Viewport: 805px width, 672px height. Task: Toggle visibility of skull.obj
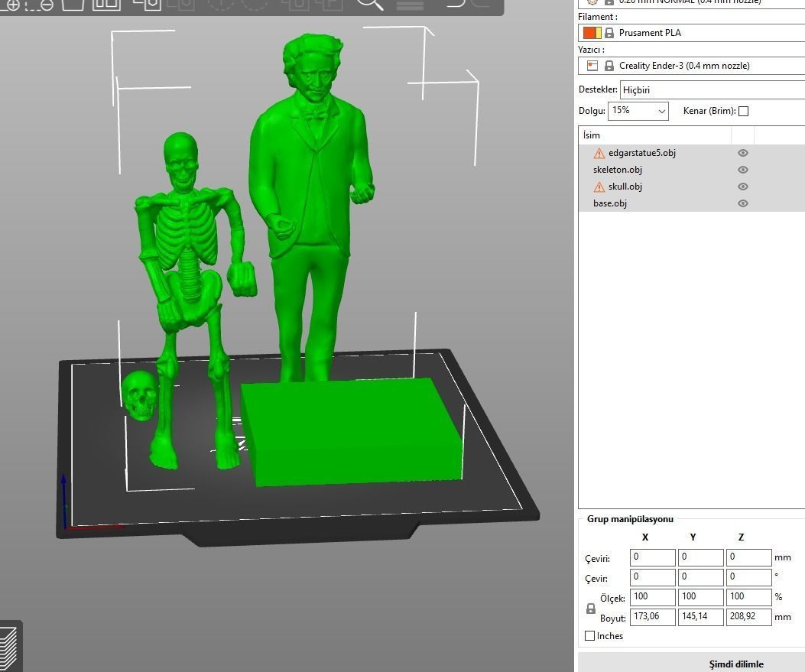(742, 187)
